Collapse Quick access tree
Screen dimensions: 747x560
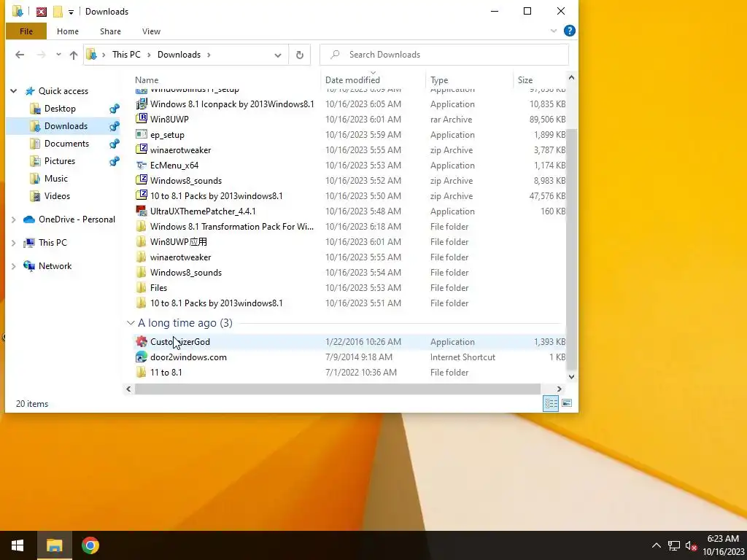click(x=14, y=91)
